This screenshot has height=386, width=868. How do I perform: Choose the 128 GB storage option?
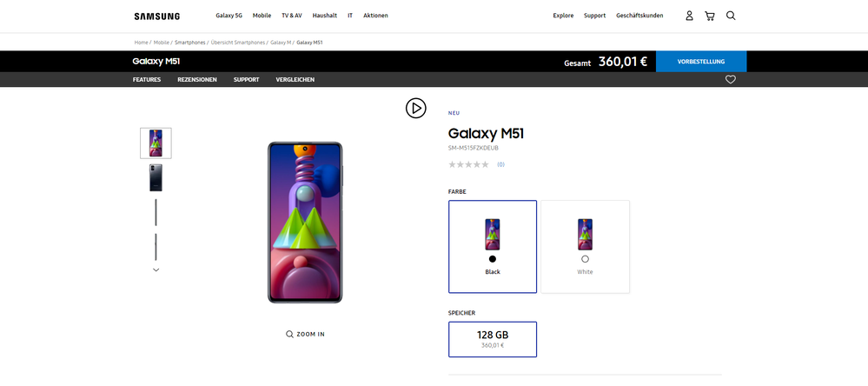click(x=493, y=339)
